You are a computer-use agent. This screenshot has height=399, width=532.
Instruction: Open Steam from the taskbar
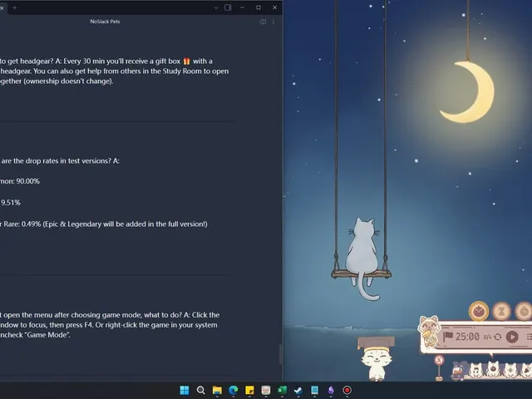point(298,390)
